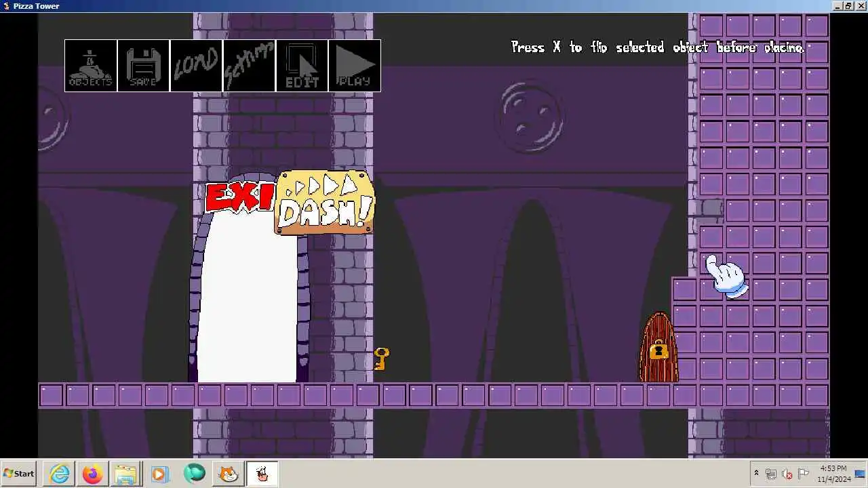Screen dimensions: 868x488
Task: Start the level with PLAY
Action: pos(355,66)
